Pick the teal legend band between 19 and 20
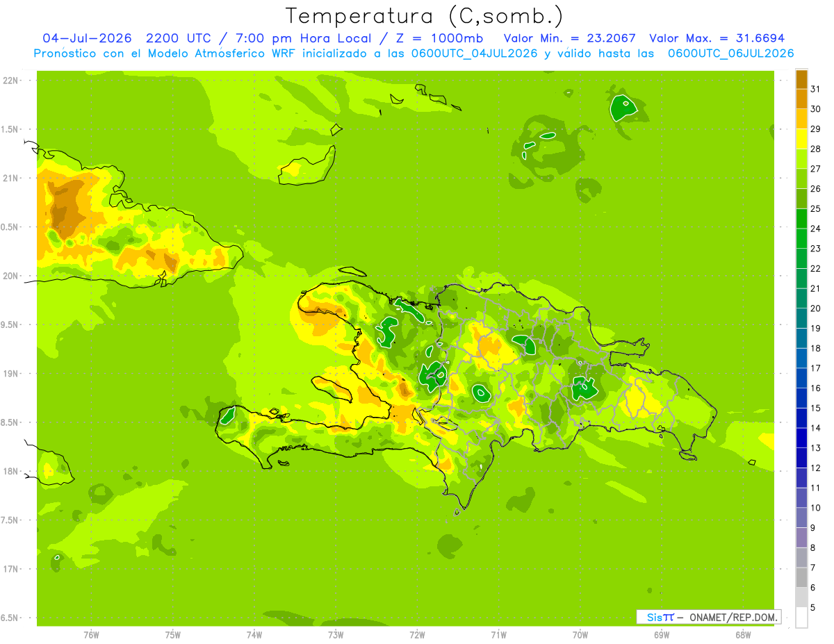 pos(801,318)
